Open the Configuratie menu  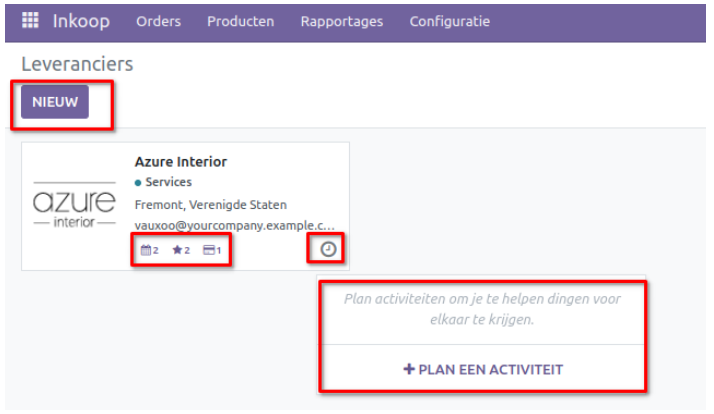[449, 21]
